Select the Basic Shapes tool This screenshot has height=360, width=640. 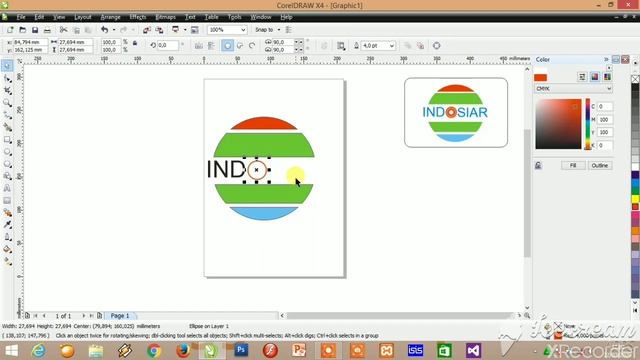pyautogui.click(x=7, y=176)
